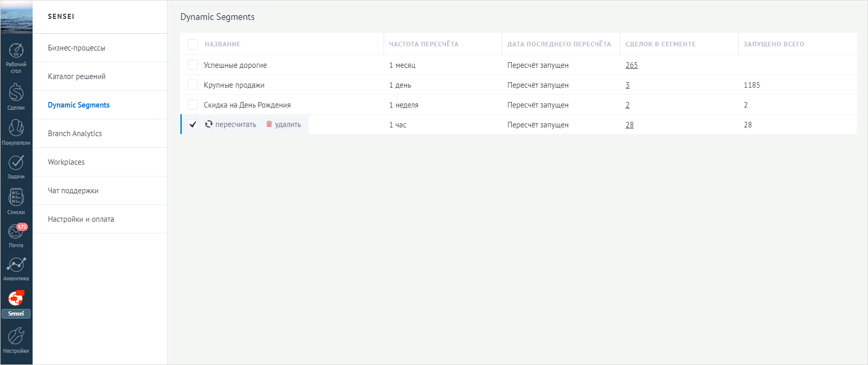Open the Задачи tasks icon
Image resolution: width=868 pixels, height=365 pixels.
16,162
